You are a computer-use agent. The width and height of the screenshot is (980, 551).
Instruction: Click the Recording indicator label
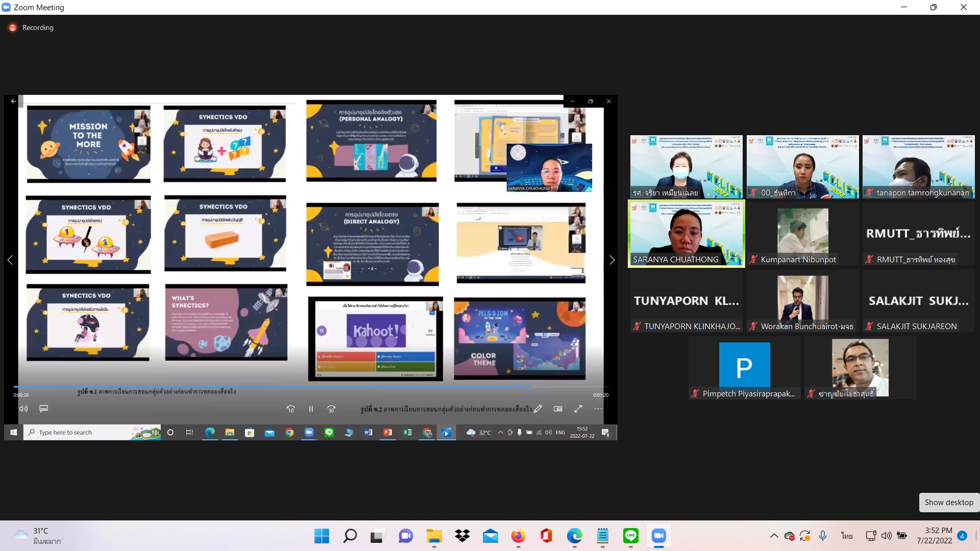point(37,28)
